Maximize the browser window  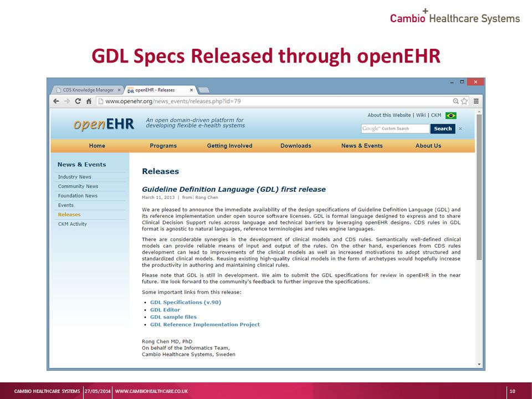(462, 82)
